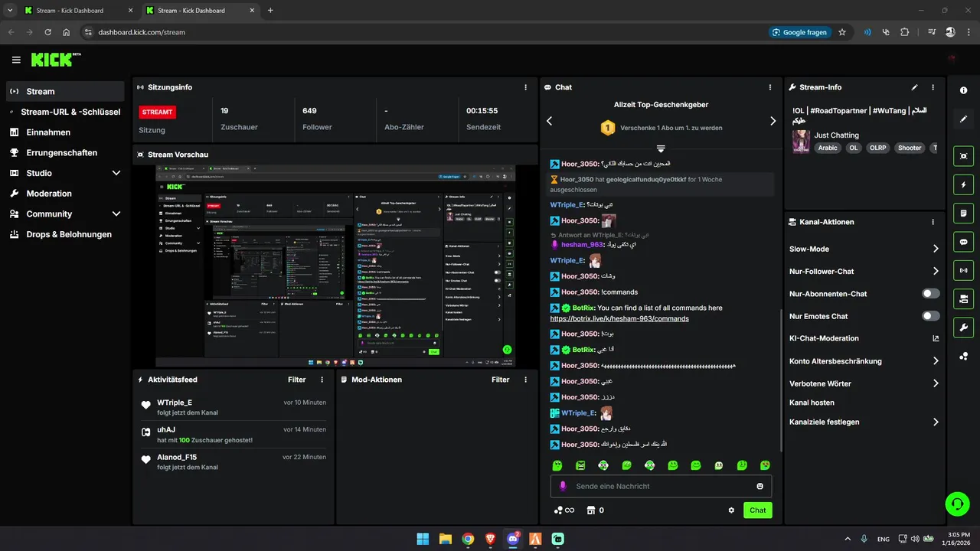
Task: Open the green headset support button
Action: point(956,504)
